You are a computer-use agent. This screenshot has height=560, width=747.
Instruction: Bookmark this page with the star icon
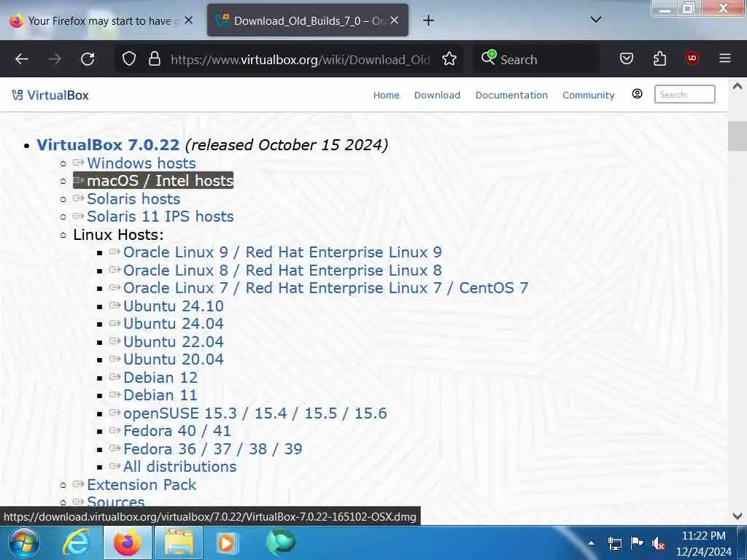point(449,59)
